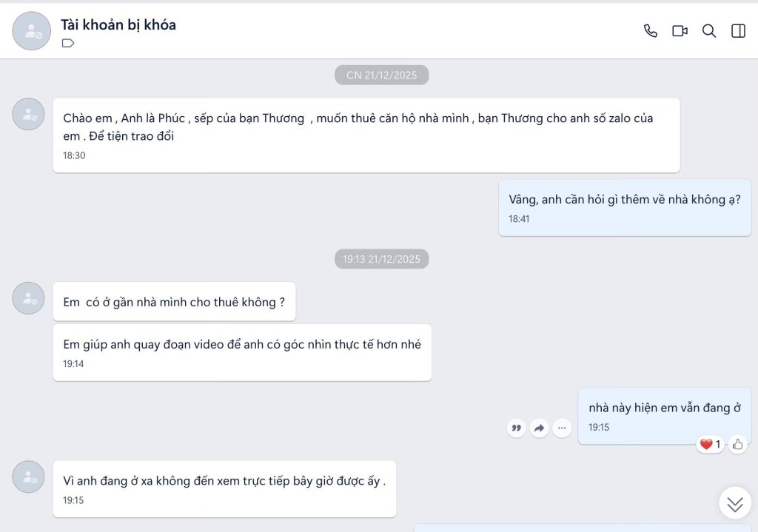Toggle the conversation info side panel

pyautogui.click(x=738, y=31)
